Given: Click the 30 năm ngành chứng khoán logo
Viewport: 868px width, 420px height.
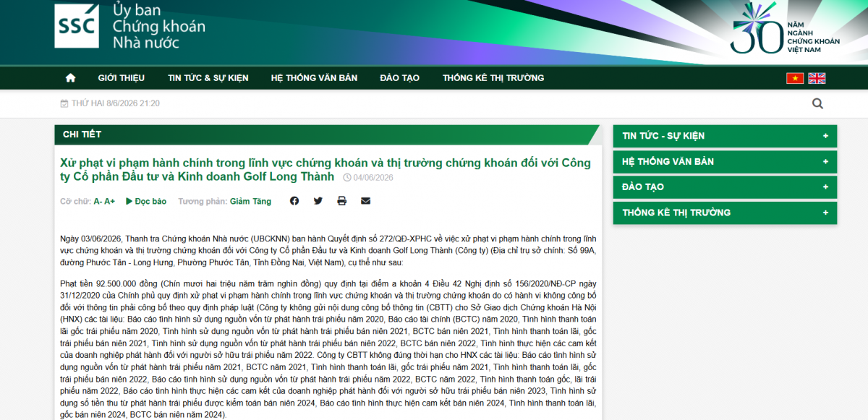Looking at the screenshot, I should click(x=786, y=29).
